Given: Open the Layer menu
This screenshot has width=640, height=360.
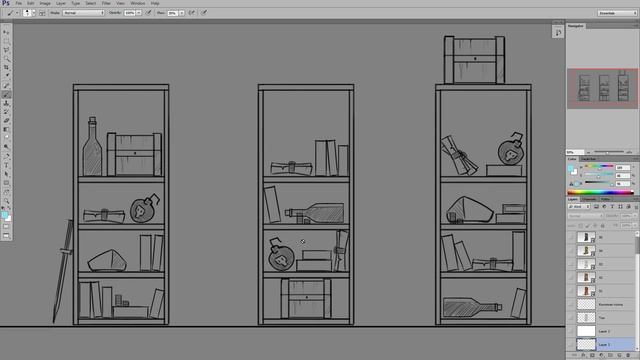Looking at the screenshot, I should pyautogui.click(x=61, y=3).
